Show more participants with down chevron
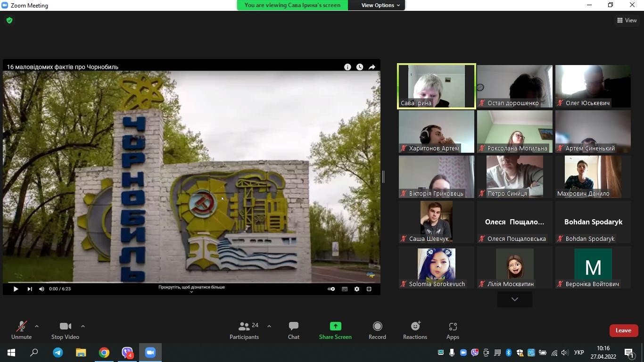This screenshot has width=644, height=362. (x=515, y=299)
